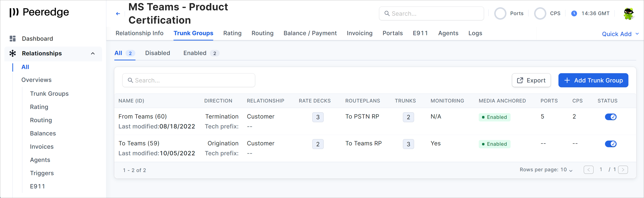Open Routing in the sidebar
The image size is (644, 198).
41,120
